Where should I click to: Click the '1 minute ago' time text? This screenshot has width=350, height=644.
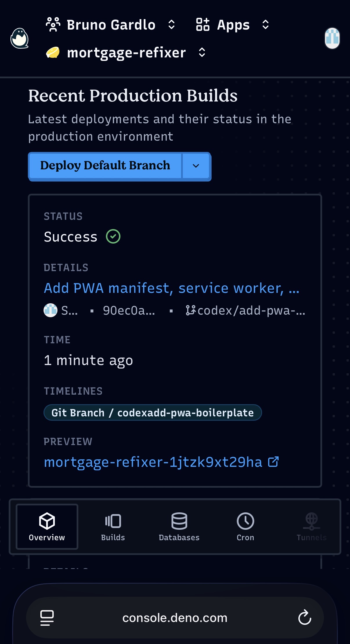pyautogui.click(x=89, y=360)
